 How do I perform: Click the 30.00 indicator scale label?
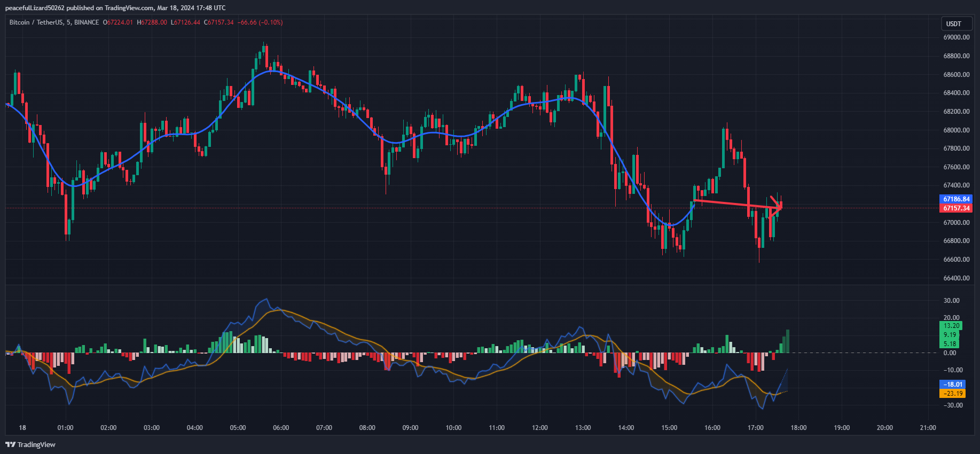(952, 301)
